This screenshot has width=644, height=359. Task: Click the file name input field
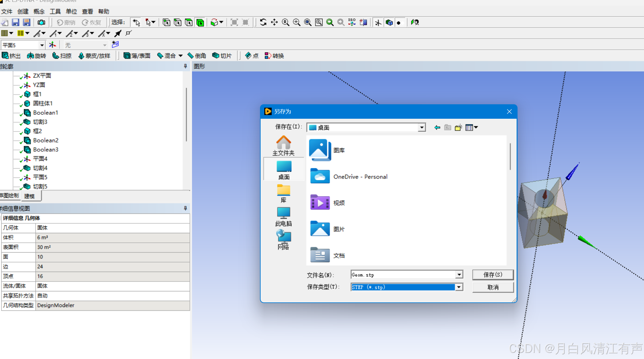pos(402,275)
